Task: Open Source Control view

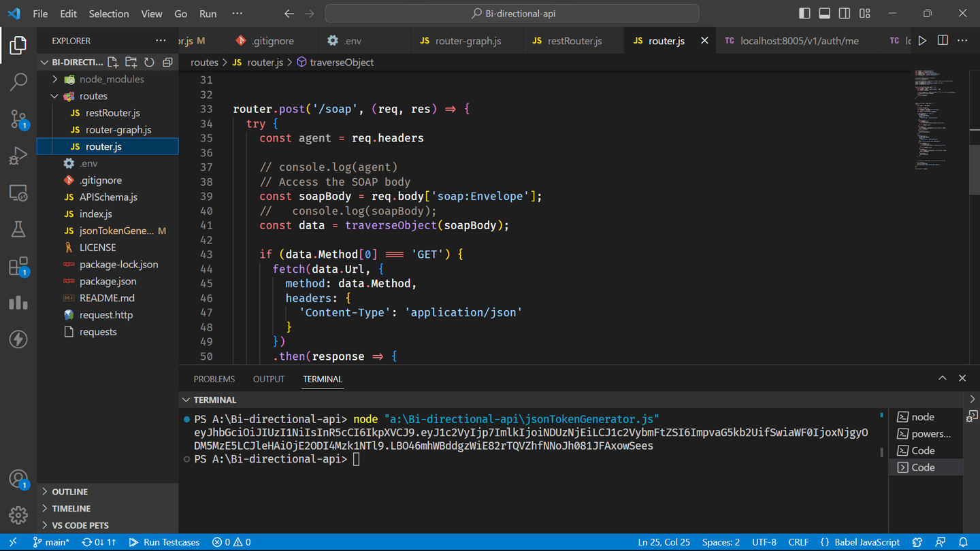Action: point(18,119)
